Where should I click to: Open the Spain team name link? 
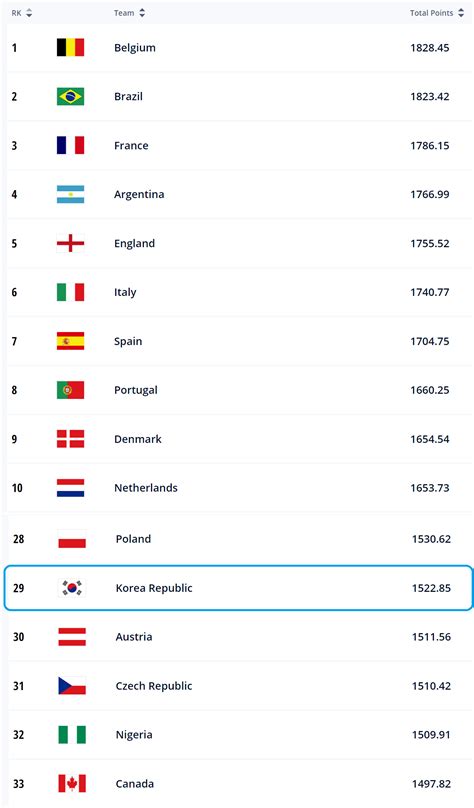click(128, 341)
